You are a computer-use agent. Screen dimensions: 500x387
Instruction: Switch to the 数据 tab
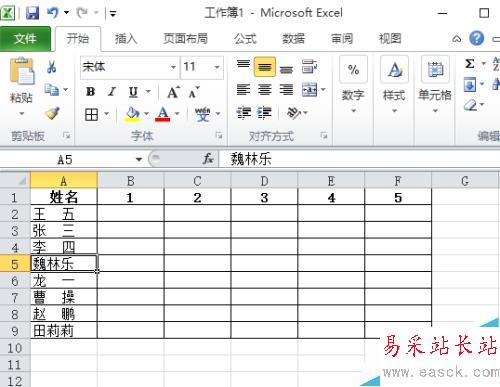click(293, 39)
